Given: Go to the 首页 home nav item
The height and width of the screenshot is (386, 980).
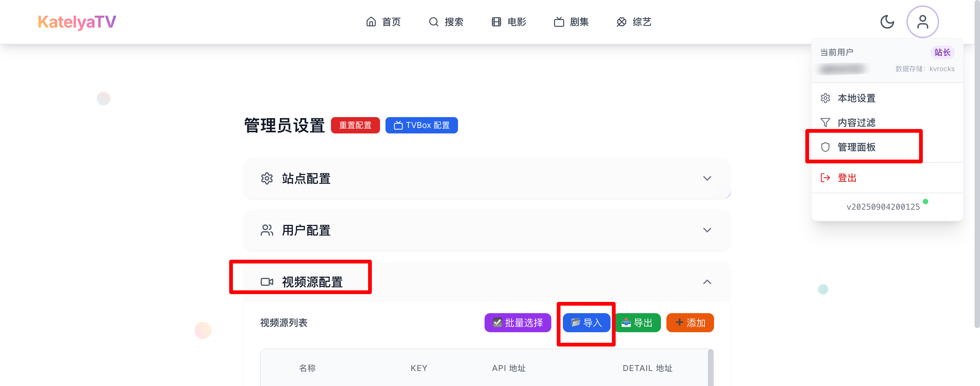Looking at the screenshot, I should coord(383,22).
